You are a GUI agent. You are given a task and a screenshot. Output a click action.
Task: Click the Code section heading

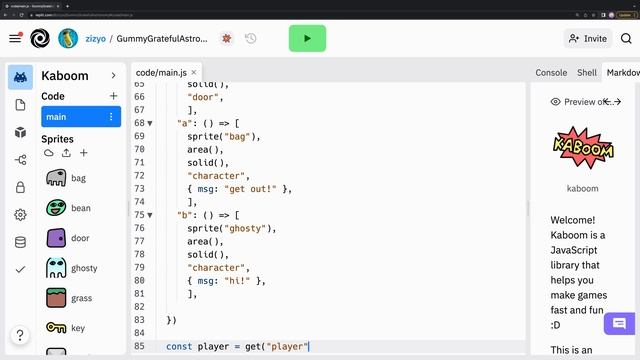coord(53,96)
